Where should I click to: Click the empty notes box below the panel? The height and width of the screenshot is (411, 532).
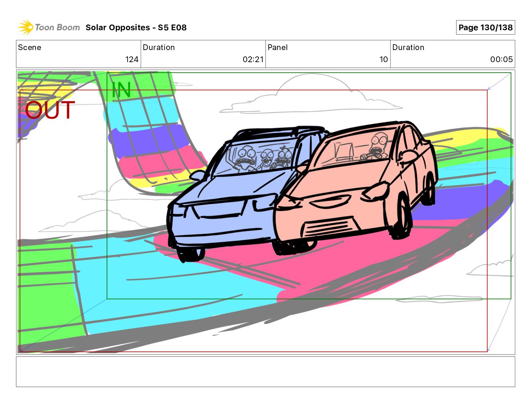click(x=265, y=372)
